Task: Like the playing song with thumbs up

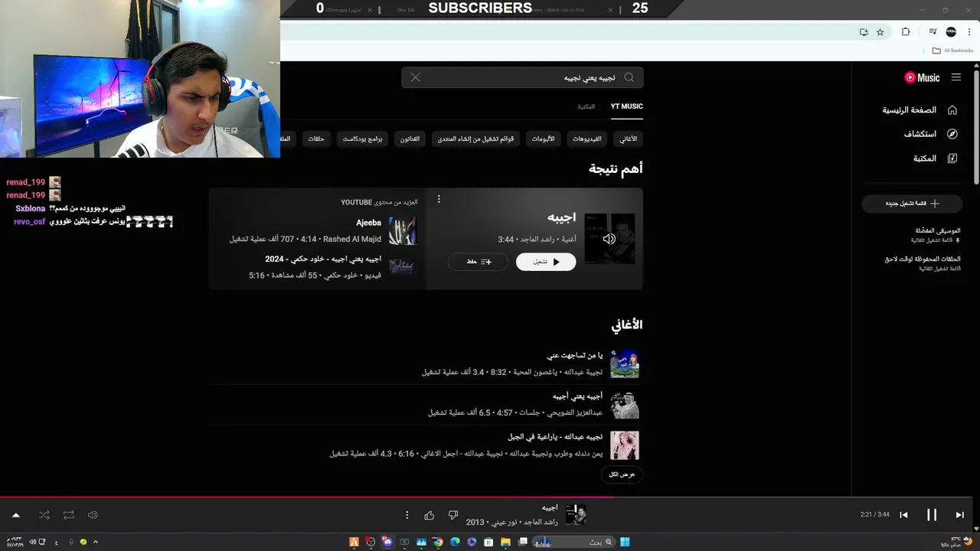Action: tap(430, 515)
